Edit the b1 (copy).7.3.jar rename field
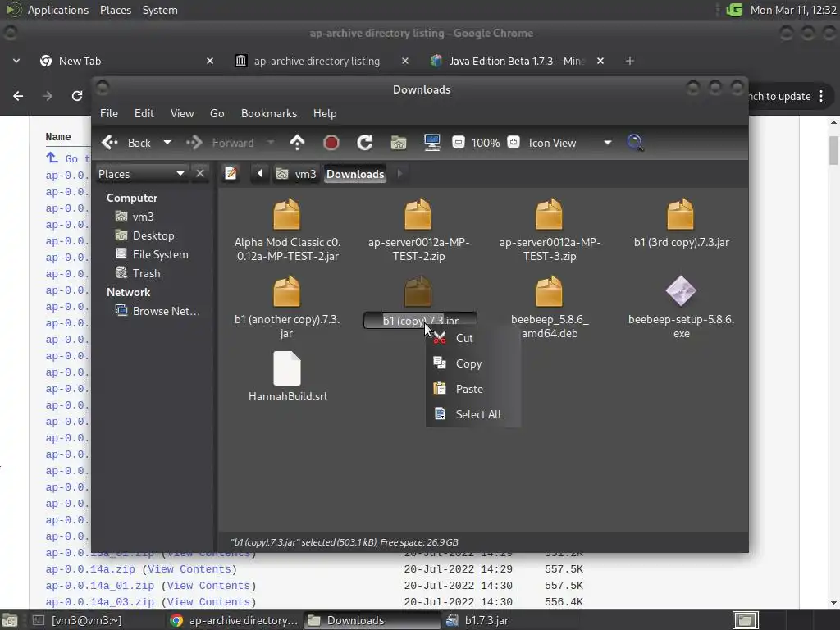Screen dimensions: 840x630 (x=420, y=321)
